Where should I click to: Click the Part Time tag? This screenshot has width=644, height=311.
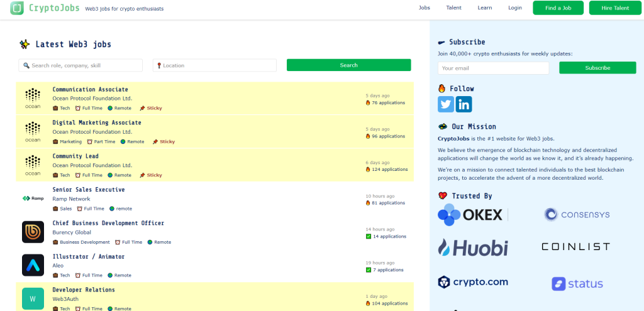(104, 141)
